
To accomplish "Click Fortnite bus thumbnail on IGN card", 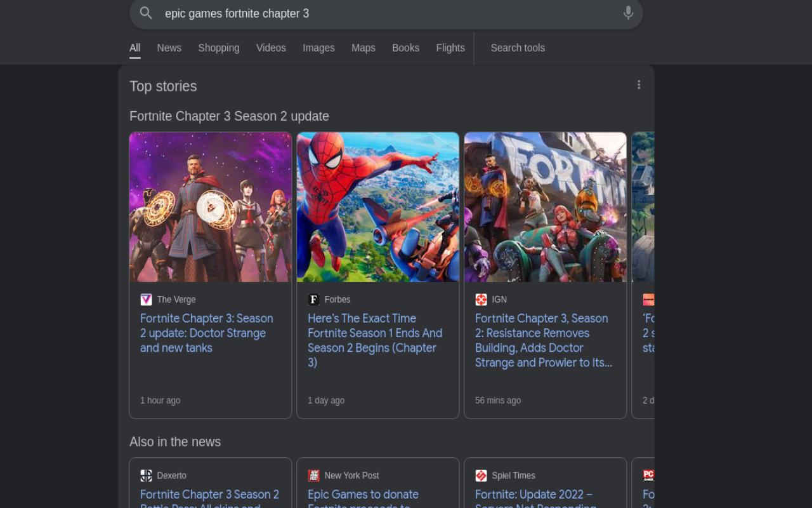I will pos(546,207).
